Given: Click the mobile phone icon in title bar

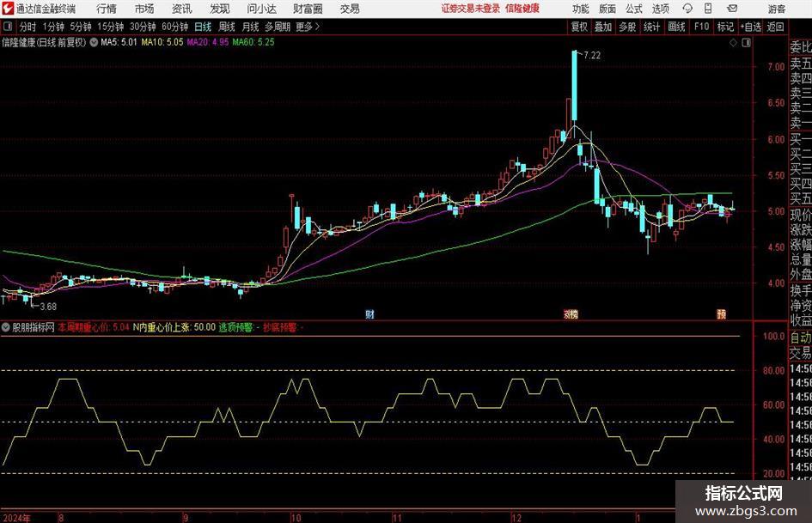Looking at the screenshot, I should click(x=708, y=9).
